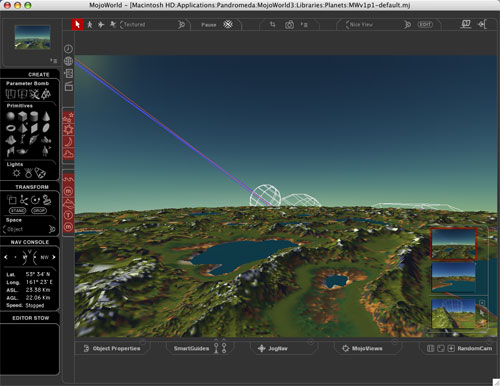Click the compass turn right arrow

54,257
